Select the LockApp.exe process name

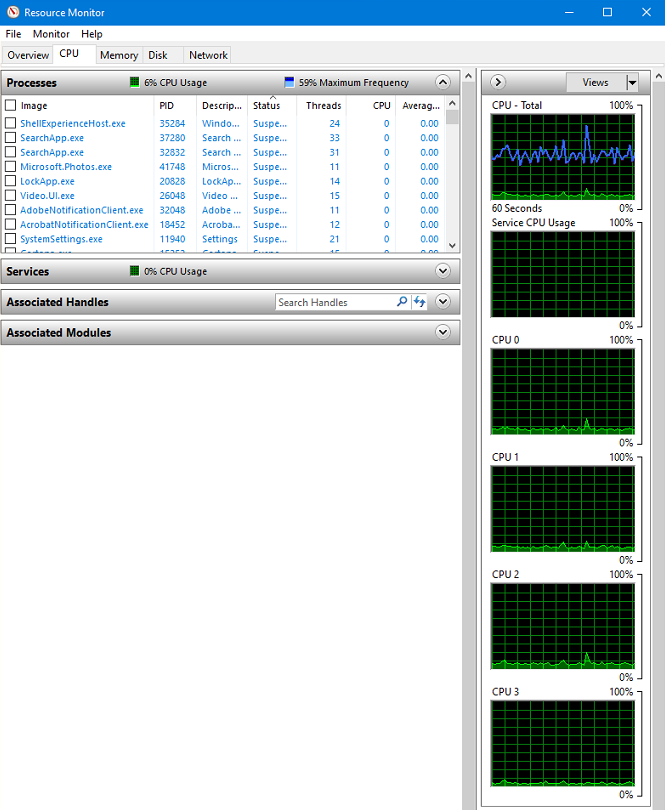pyautogui.click(x=48, y=181)
